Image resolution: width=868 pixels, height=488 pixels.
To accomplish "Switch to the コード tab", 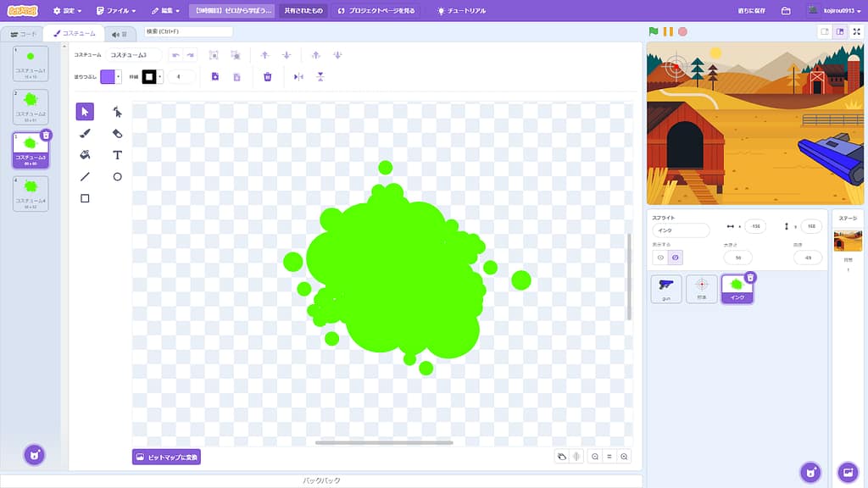I will tap(23, 34).
